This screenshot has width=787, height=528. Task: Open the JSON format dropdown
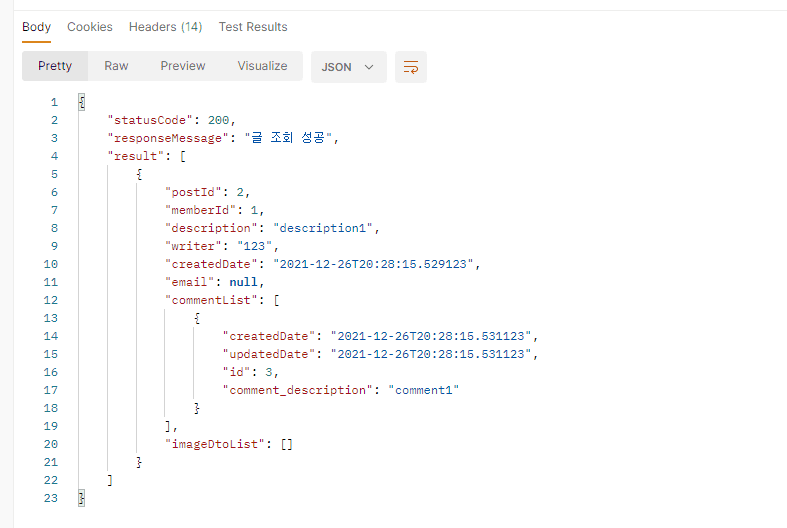pyautogui.click(x=348, y=67)
